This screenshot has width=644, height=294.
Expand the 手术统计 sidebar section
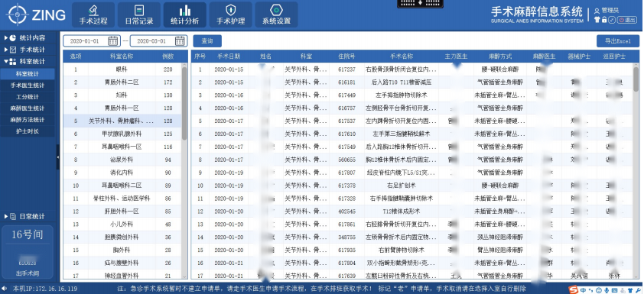(x=27, y=50)
